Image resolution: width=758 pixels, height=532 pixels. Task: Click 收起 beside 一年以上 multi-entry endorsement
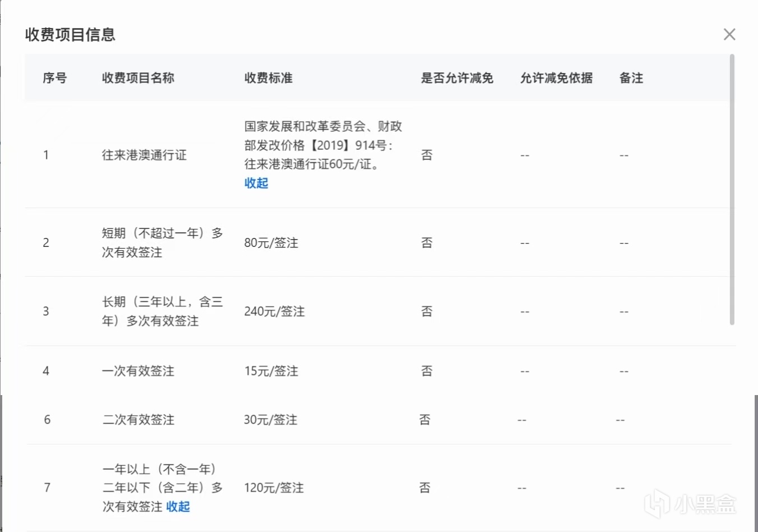pos(178,507)
